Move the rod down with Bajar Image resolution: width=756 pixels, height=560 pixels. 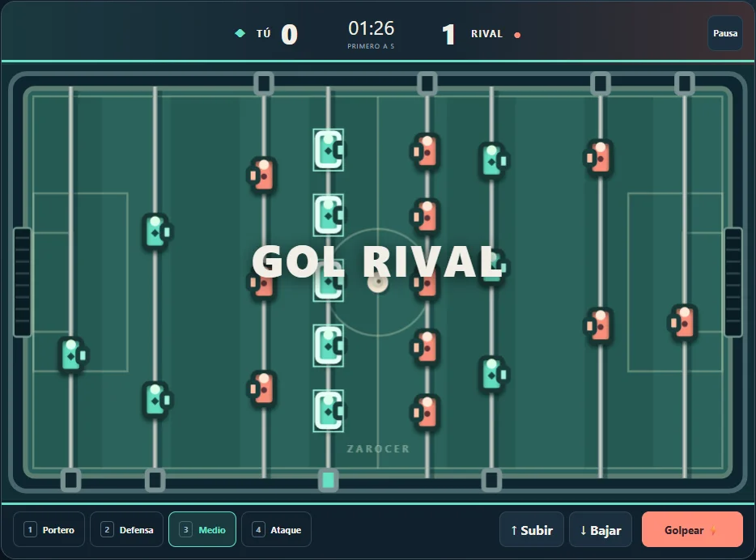pyautogui.click(x=601, y=529)
